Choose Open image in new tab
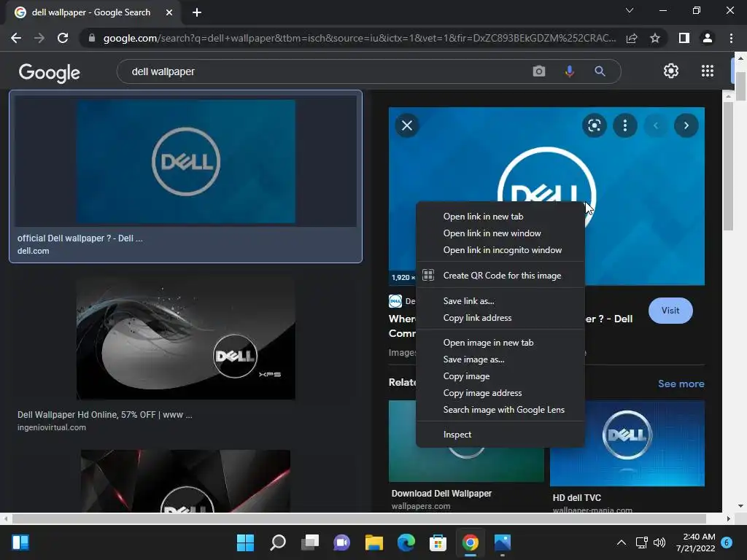This screenshot has width=747, height=560. tap(500, 343)
